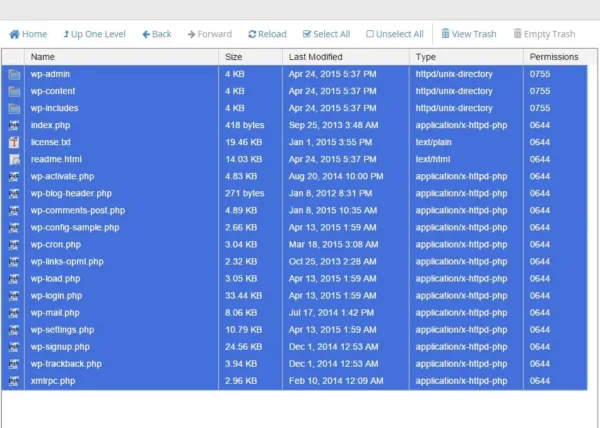Screen dimensions: 600x428
Task: Select the wp-cron.php file name
Action: click(55, 245)
